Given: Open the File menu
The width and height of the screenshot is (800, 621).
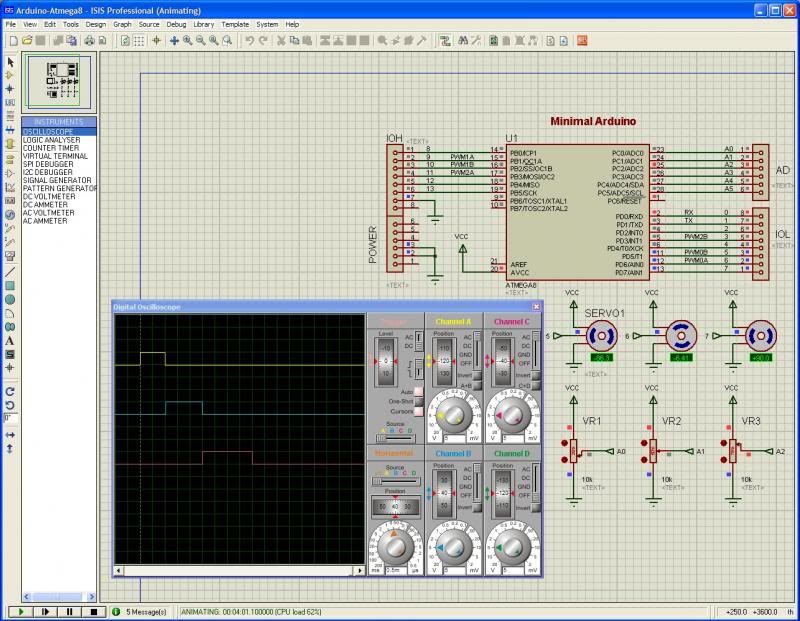Looking at the screenshot, I should pyautogui.click(x=10, y=24).
